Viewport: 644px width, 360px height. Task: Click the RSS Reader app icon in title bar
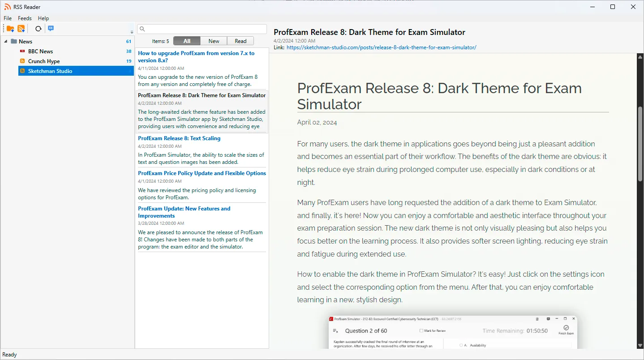(8, 7)
